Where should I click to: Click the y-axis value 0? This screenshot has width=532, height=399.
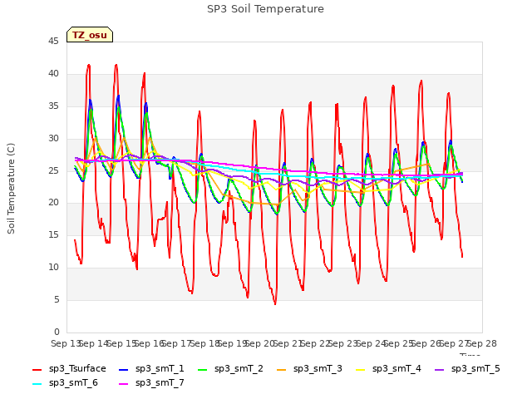[57, 332]
